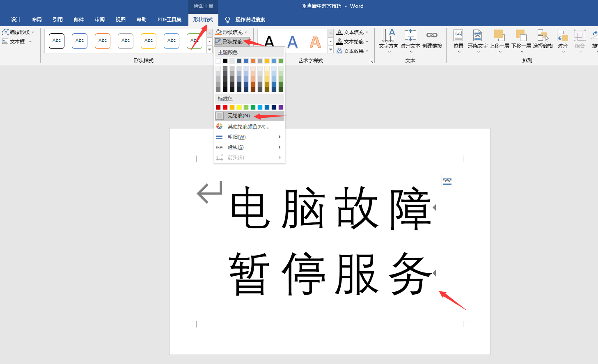Click the layout options icon beside the text box
The image size is (598, 364).
tap(447, 181)
